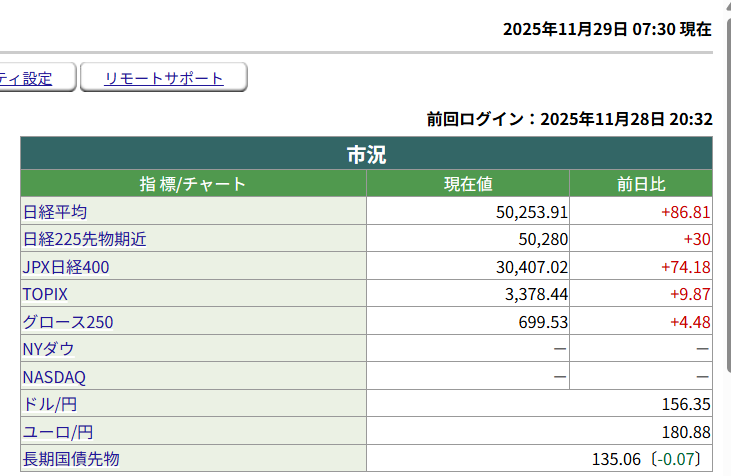
Task: Click the 市況 table title bar
Action: tap(366, 154)
